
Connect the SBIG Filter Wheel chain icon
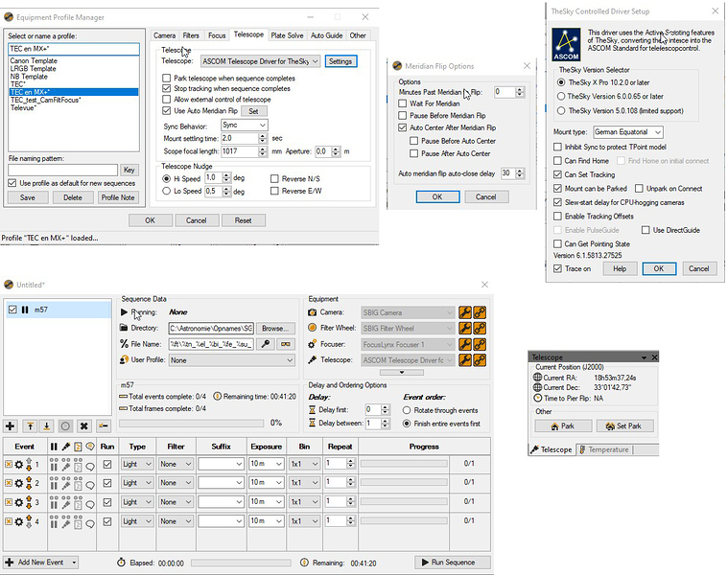pos(480,329)
